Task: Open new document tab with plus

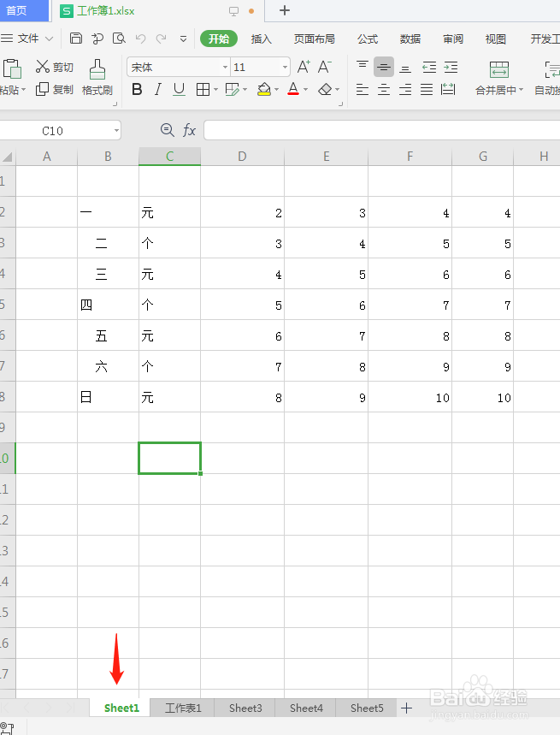Action: point(284,10)
